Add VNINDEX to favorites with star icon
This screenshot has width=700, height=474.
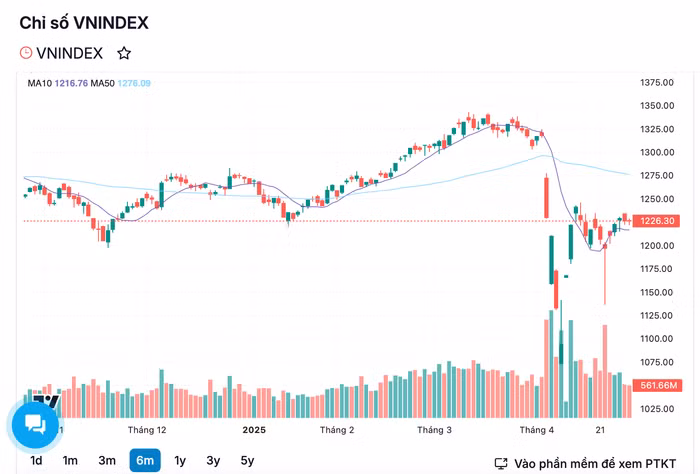click(x=124, y=54)
